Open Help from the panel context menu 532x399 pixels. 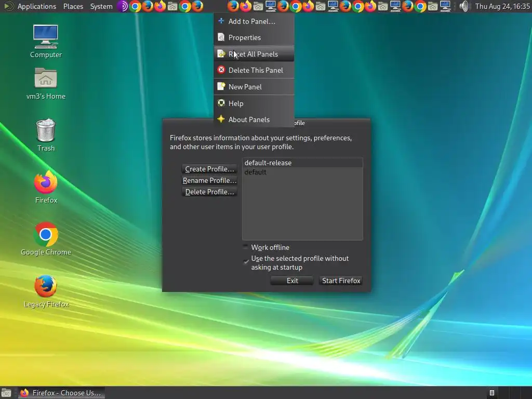(254, 103)
